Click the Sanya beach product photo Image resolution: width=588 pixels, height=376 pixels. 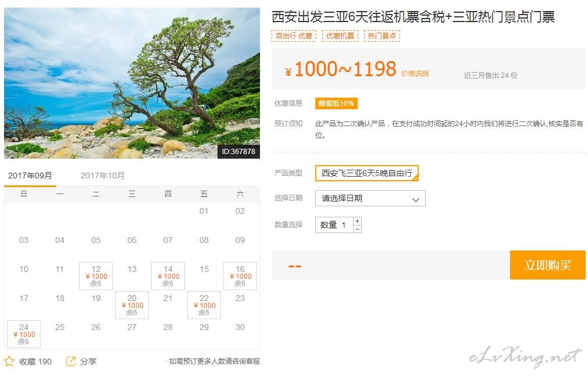coord(132,83)
